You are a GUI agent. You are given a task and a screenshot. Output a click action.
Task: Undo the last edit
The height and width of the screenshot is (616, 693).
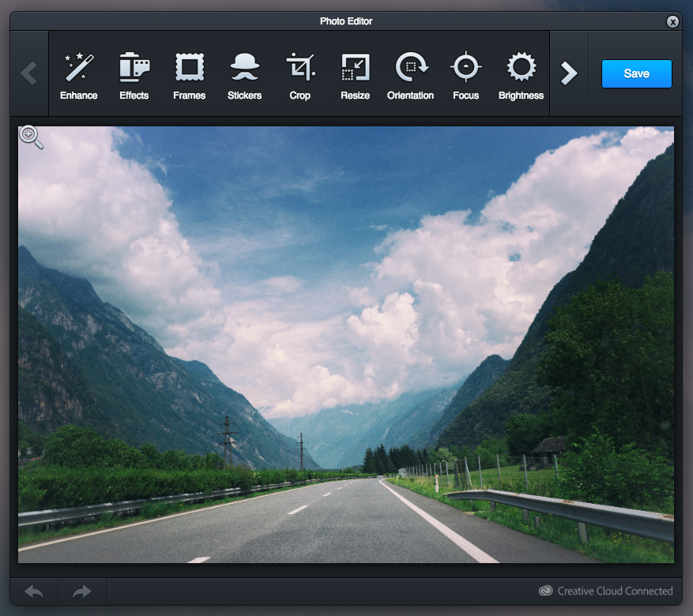coord(34,592)
